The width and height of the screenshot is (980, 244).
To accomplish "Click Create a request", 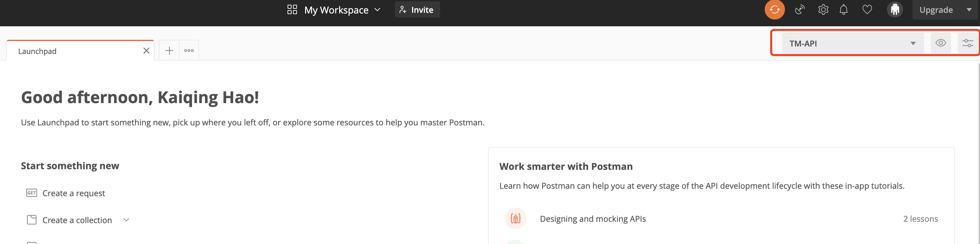I will point(74,193).
